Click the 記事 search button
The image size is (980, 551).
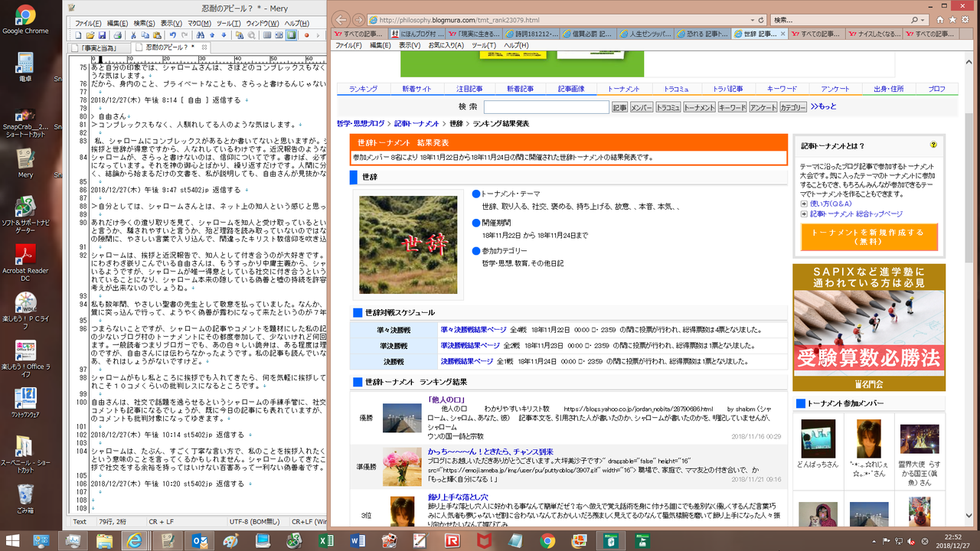pos(619,108)
